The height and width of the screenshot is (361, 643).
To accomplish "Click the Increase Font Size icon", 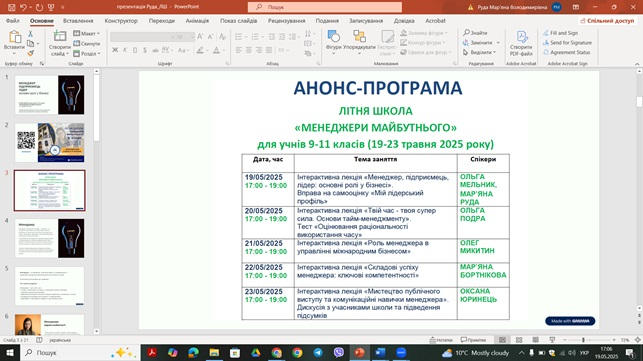I will click(200, 37).
